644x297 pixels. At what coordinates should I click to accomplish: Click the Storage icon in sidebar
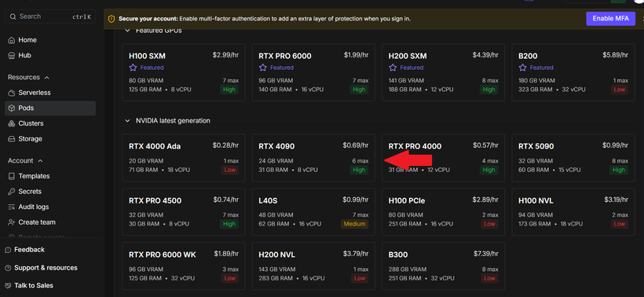click(x=12, y=139)
